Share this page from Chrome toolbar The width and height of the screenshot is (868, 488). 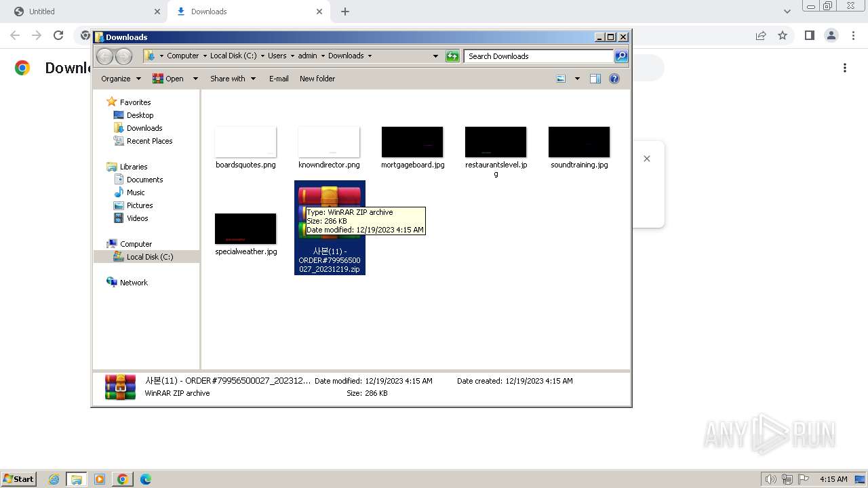tap(761, 35)
